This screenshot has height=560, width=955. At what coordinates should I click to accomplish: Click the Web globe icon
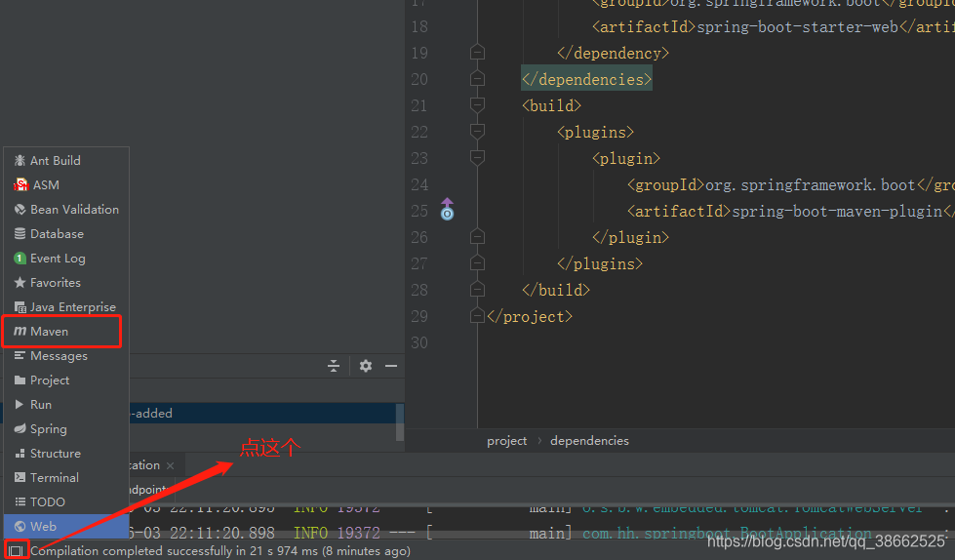(x=20, y=526)
